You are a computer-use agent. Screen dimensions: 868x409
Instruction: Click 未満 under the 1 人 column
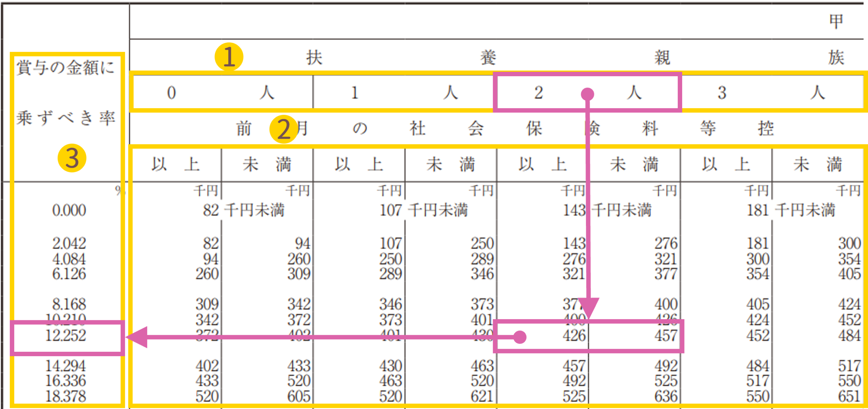coord(451,164)
